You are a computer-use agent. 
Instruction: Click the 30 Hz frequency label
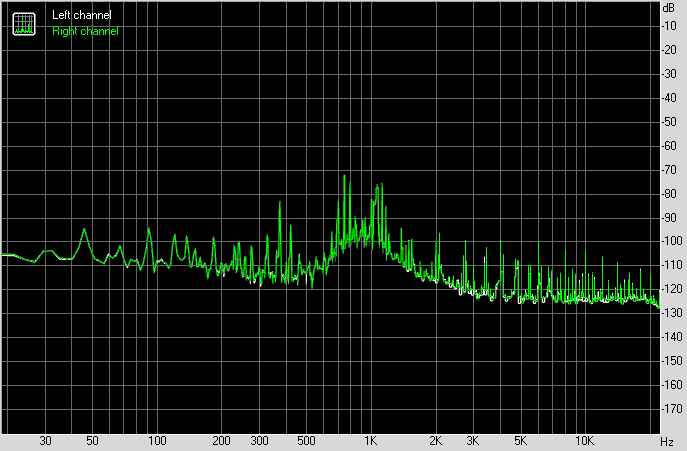(x=46, y=440)
